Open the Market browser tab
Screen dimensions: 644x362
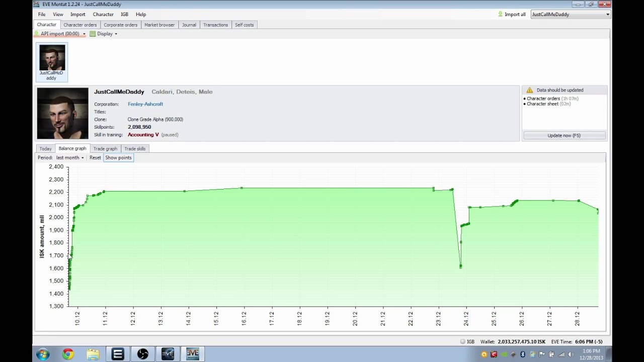pos(159,25)
